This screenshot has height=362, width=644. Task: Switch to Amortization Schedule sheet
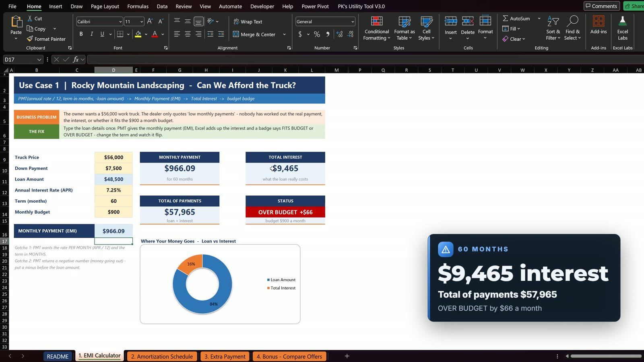[162, 356]
